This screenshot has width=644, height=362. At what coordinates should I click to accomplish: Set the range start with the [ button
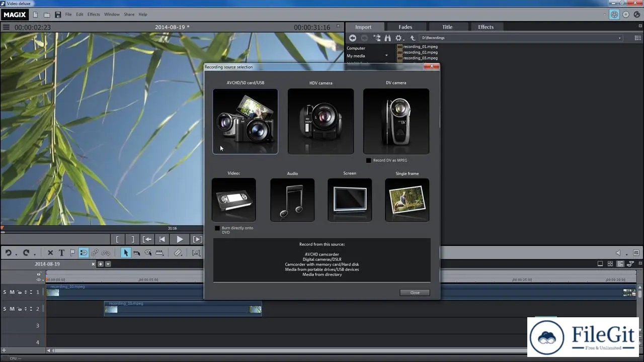click(117, 239)
